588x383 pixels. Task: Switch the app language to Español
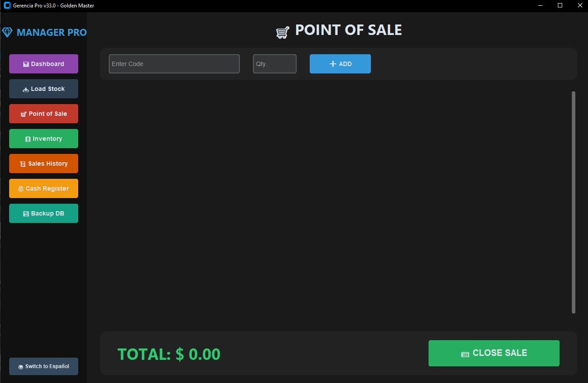pyautogui.click(x=44, y=366)
